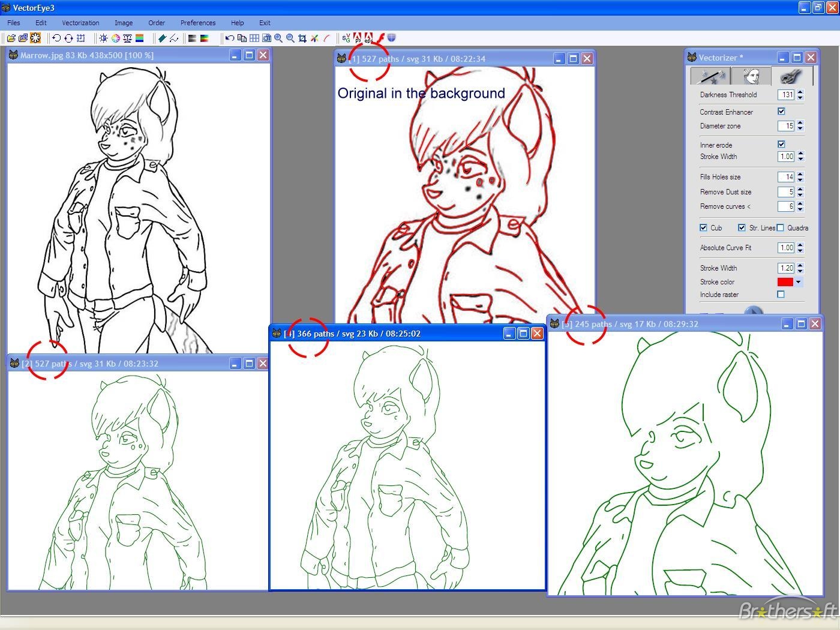Minimize the Marrow.jpg image window

pyautogui.click(x=235, y=55)
